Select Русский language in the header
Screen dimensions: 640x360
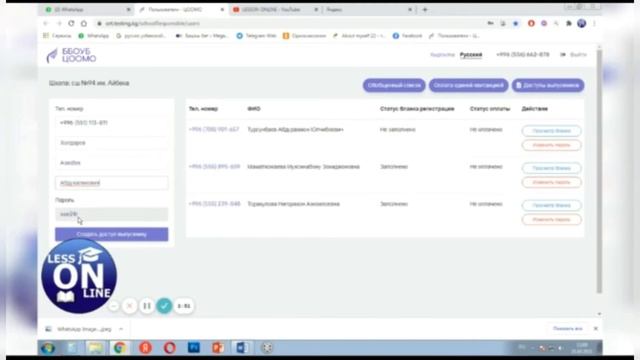click(x=471, y=55)
